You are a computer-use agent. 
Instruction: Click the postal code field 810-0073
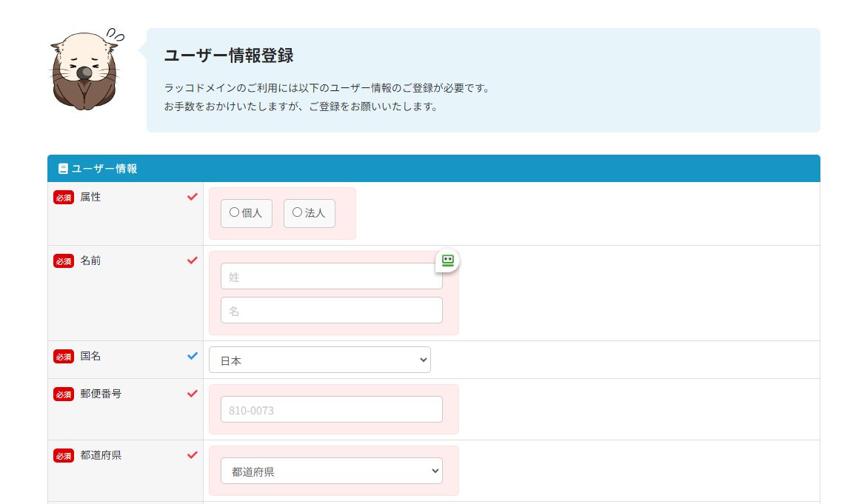[x=331, y=409]
